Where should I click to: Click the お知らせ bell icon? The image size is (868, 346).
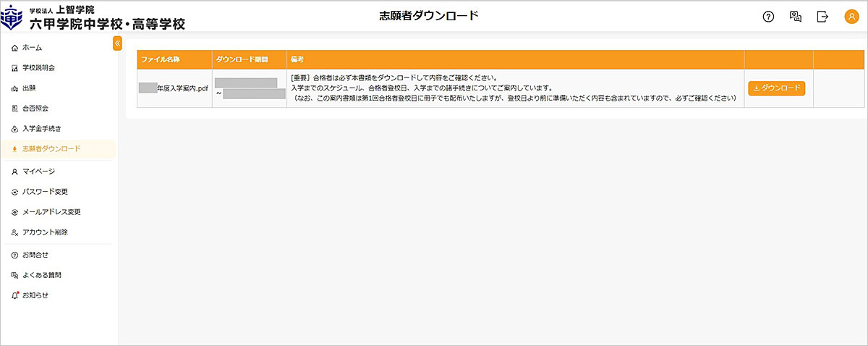tap(14, 295)
